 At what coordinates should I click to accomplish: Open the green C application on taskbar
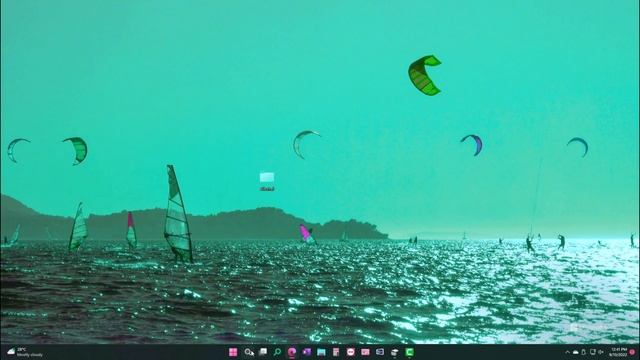[x=409, y=352]
